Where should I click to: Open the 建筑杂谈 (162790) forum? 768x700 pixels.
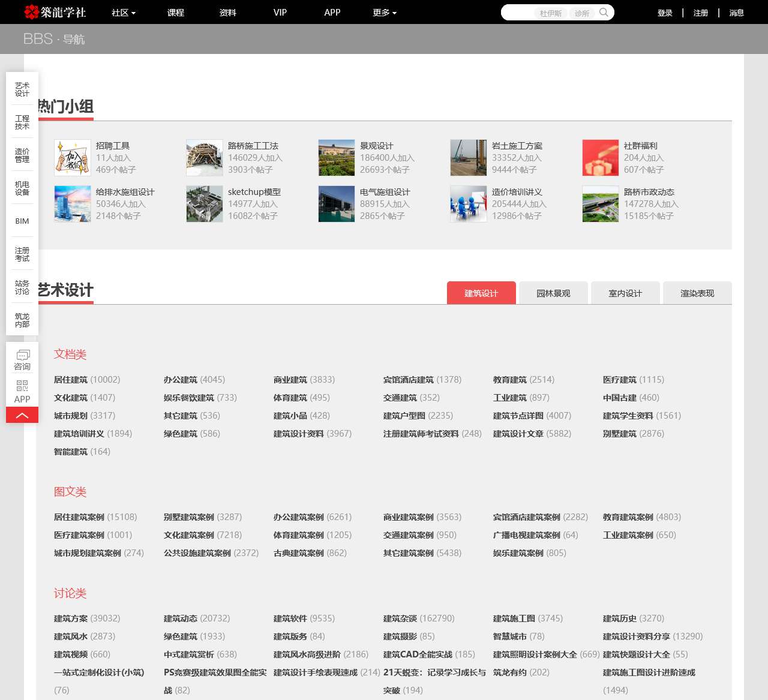tap(419, 618)
